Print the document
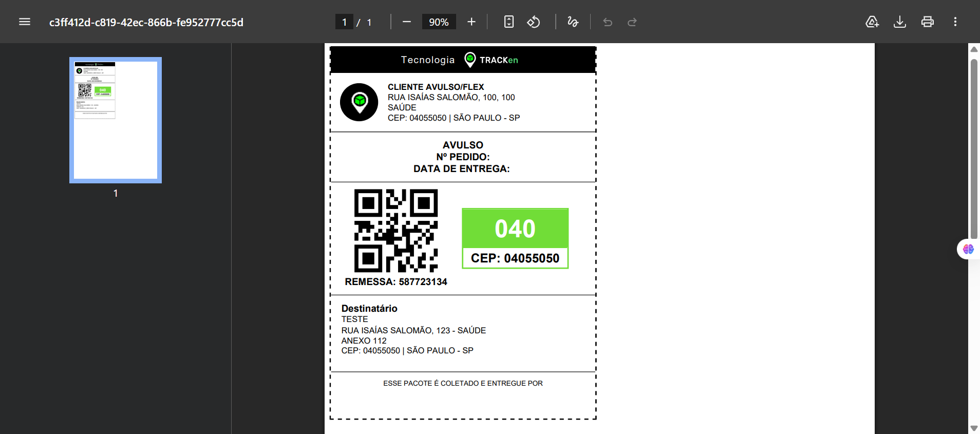Screen dimensions: 980x434 tap(928, 22)
